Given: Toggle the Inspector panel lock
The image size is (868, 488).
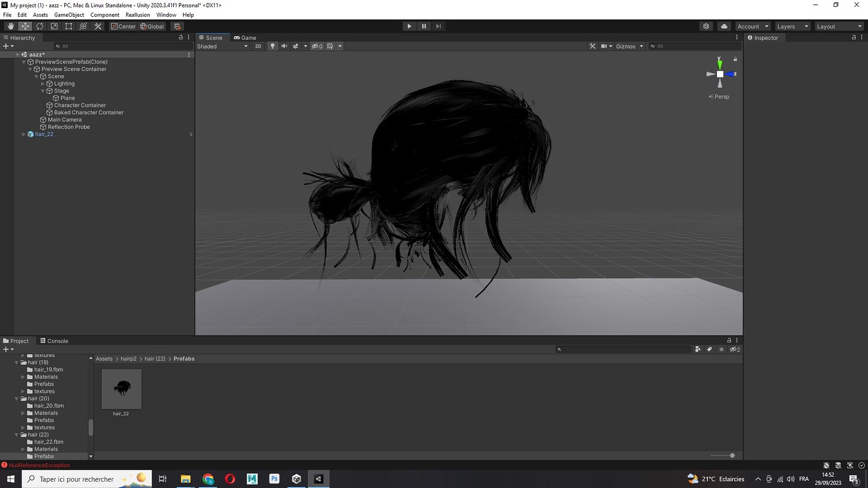Looking at the screenshot, I should pyautogui.click(x=854, y=38).
